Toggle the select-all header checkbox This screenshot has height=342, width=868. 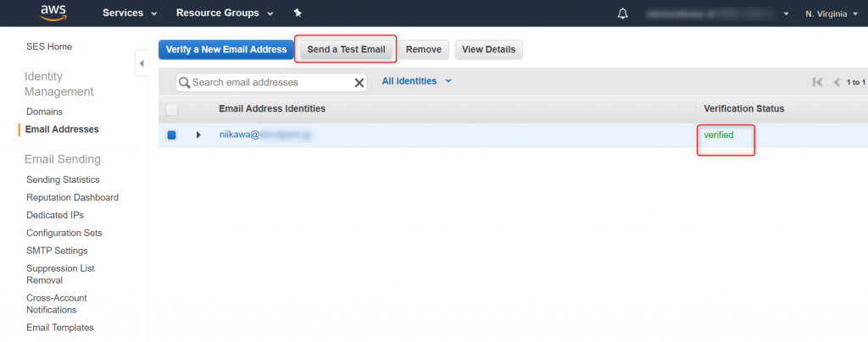[x=171, y=109]
